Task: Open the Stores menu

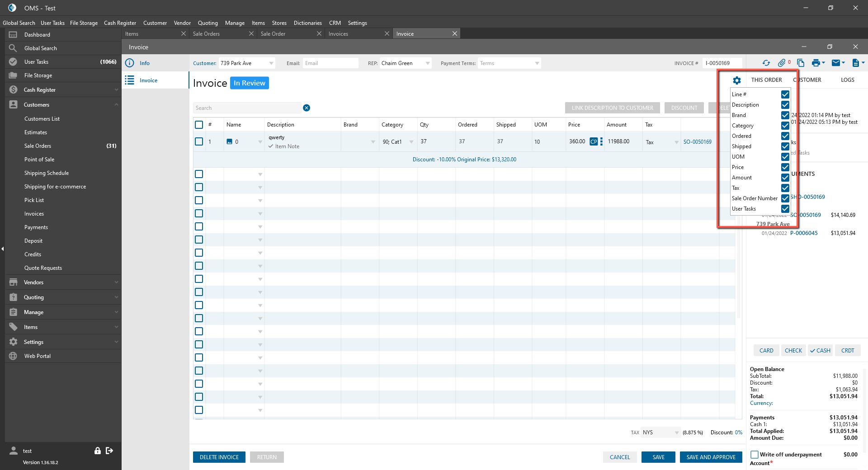Action: click(x=279, y=23)
